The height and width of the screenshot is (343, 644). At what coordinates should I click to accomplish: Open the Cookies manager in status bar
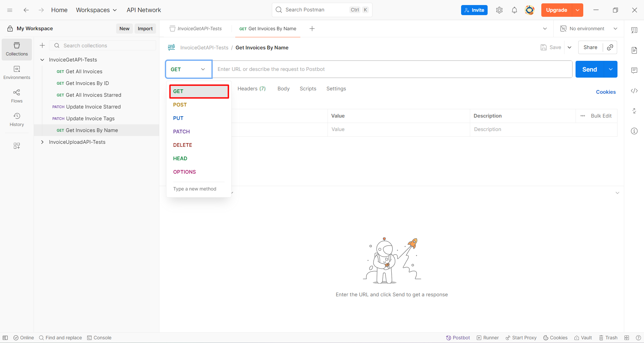[x=555, y=338]
